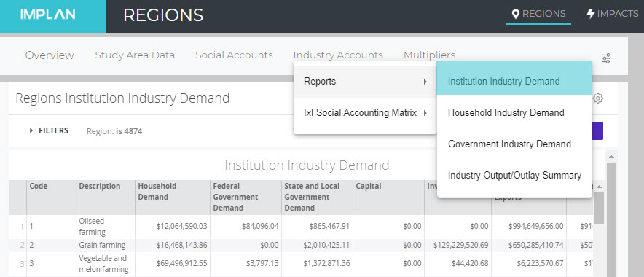Open the Social Accounts tab
Viewport: 644px width, 277px height.
[234, 55]
